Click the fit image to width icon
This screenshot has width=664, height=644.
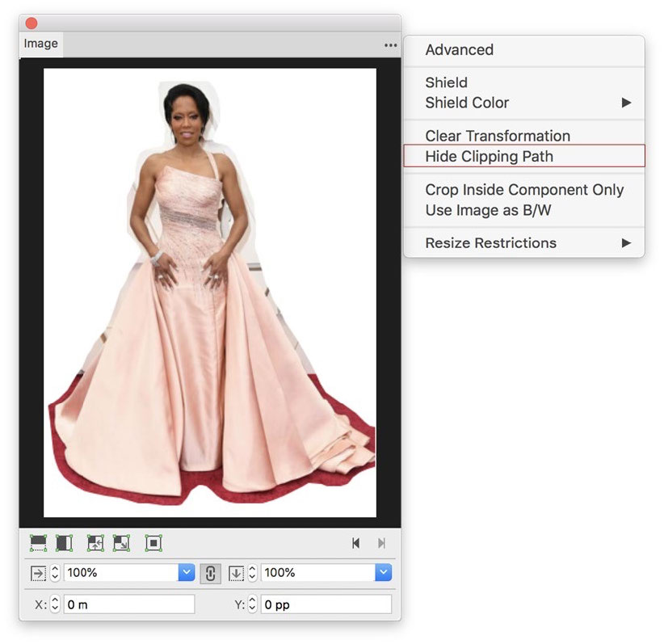(38, 543)
